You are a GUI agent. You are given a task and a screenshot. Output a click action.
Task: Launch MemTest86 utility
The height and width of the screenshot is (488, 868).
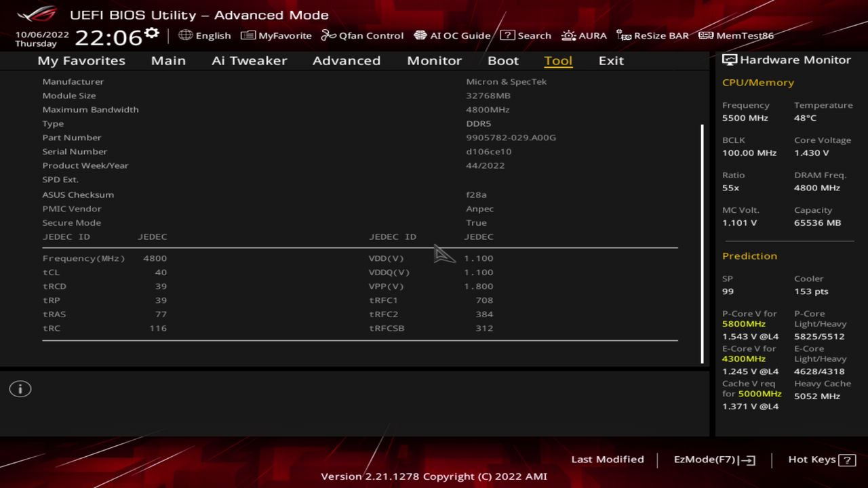point(736,35)
